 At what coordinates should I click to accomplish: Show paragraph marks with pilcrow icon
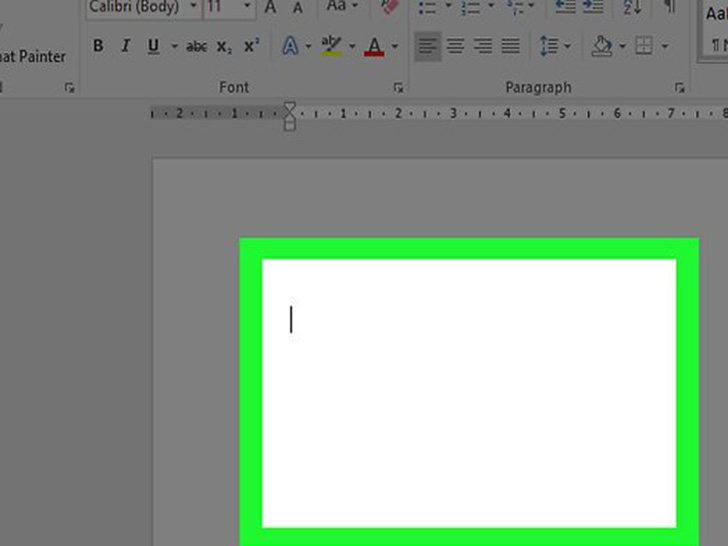click(670, 6)
